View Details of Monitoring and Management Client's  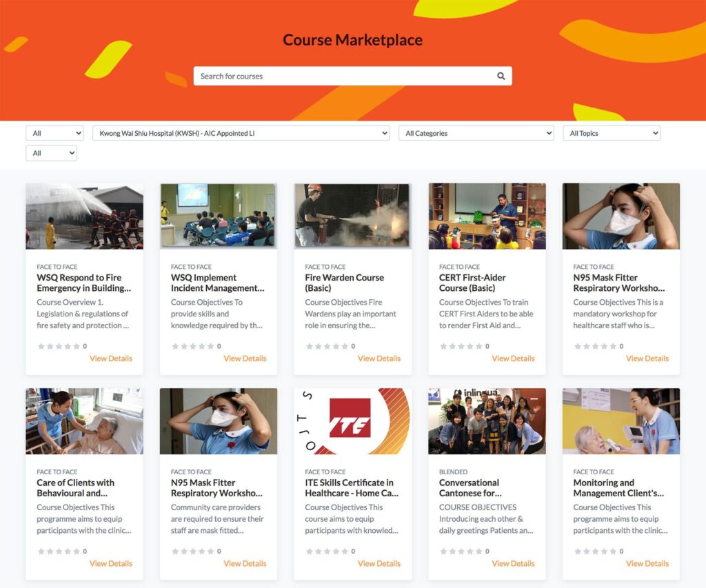tap(647, 563)
